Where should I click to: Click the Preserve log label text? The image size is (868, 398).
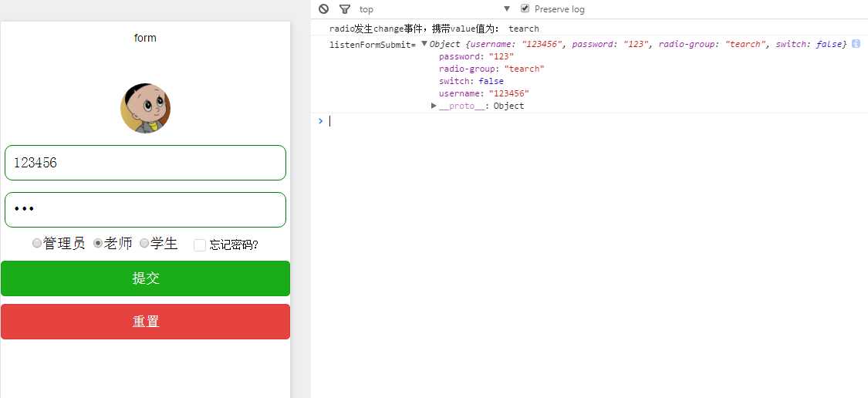pyautogui.click(x=559, y=8)
